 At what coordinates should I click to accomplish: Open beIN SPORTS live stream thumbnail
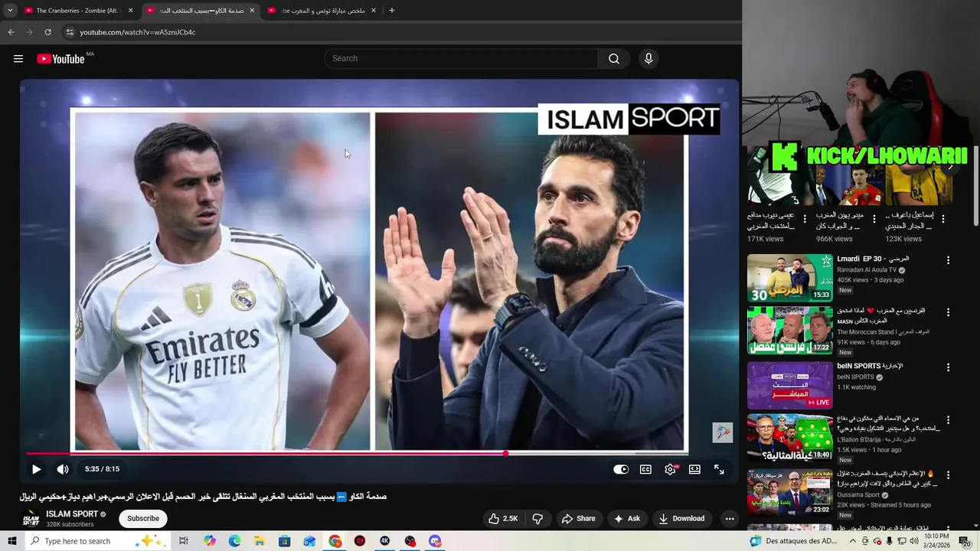click(789, 385)
